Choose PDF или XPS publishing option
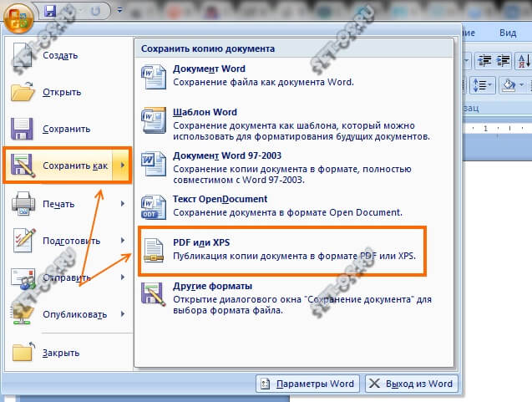This screenshot has width=532, height=402. 281,250
